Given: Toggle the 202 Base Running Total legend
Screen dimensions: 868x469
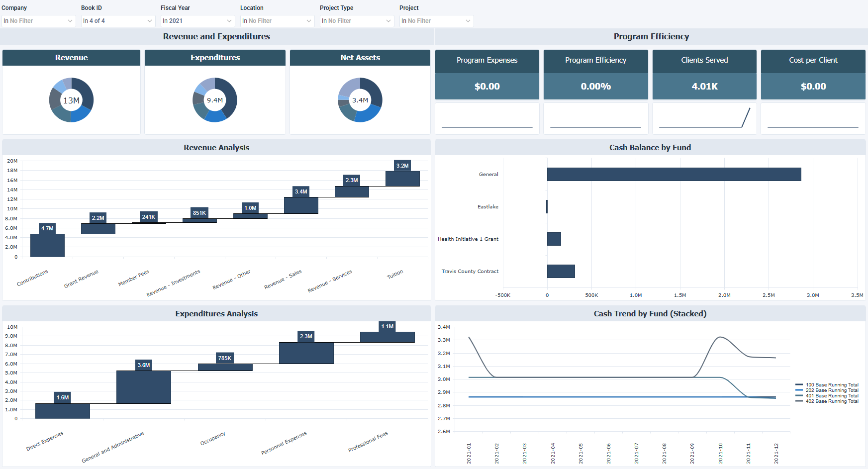Looking at the screenshot, I should tap(827, 390).
